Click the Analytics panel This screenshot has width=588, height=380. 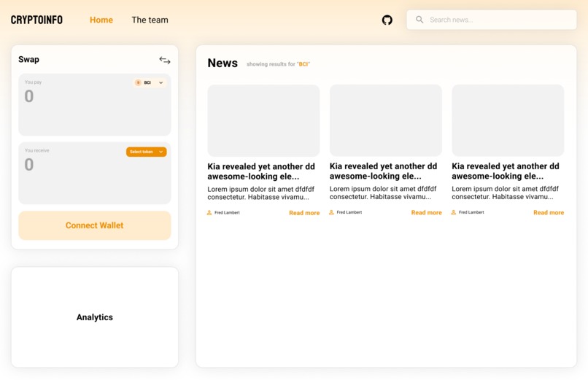[x=95, y=317]
